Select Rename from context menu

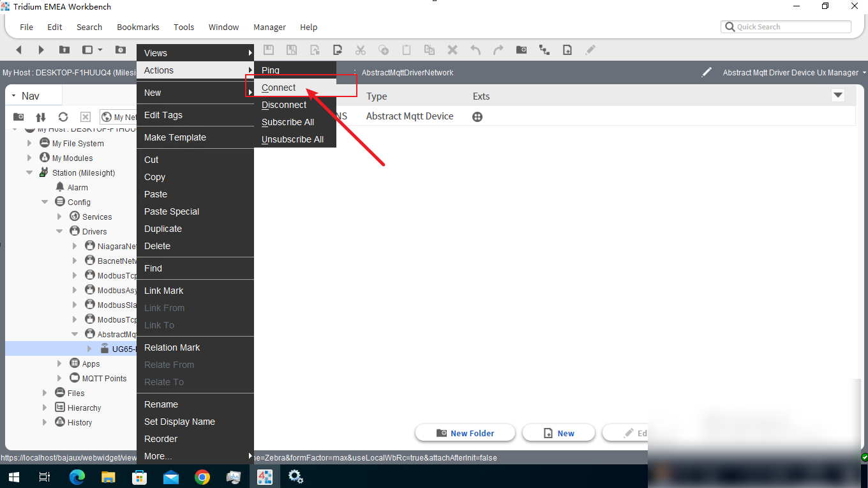(195, 404)
